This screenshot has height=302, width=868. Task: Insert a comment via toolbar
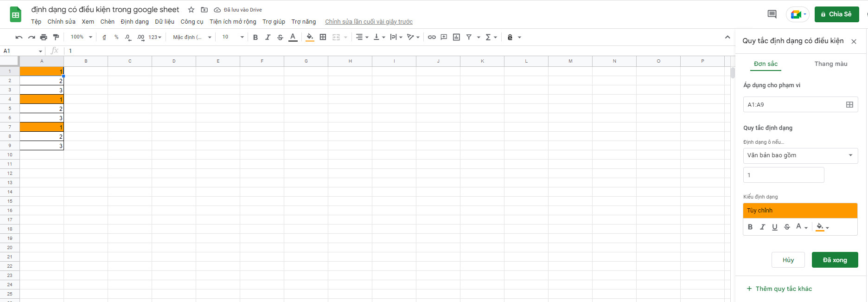coord(444,37)
